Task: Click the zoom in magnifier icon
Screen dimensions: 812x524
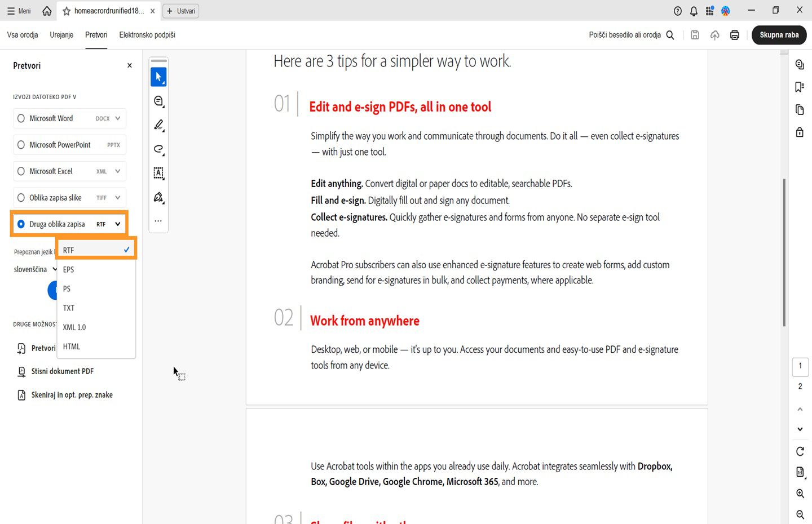Action: [x=800, y=493]
